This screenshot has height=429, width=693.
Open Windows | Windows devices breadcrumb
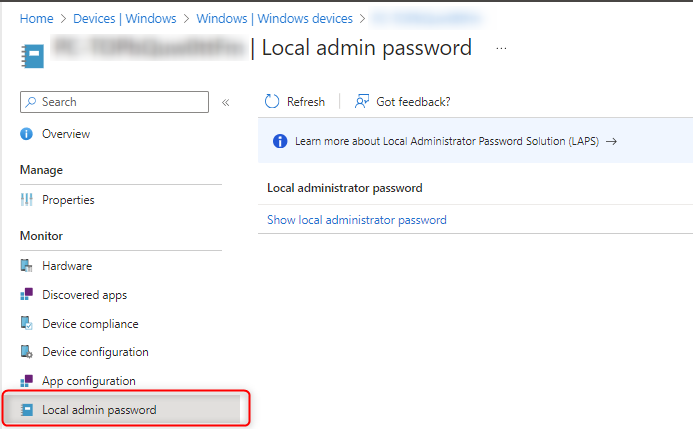coord(274,19)
